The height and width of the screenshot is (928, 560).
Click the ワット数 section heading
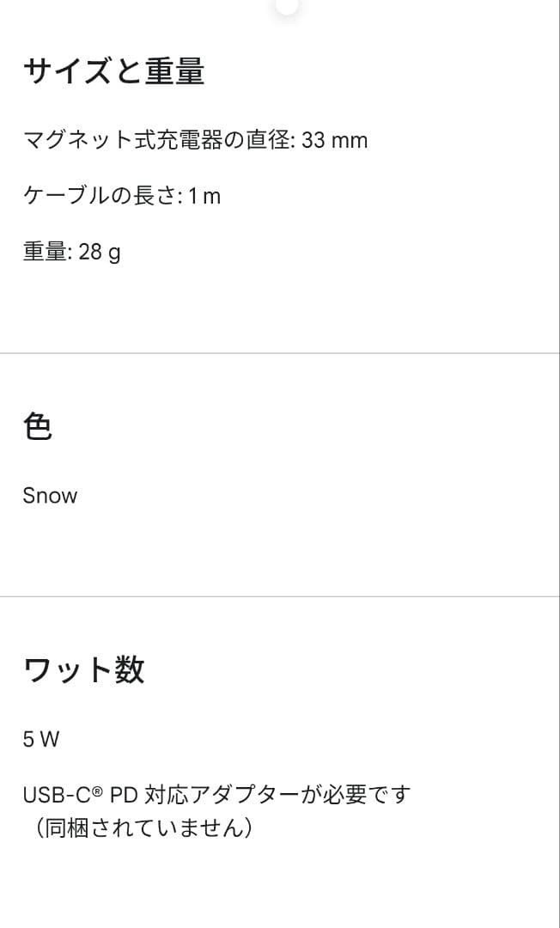(x=83, y=669)
